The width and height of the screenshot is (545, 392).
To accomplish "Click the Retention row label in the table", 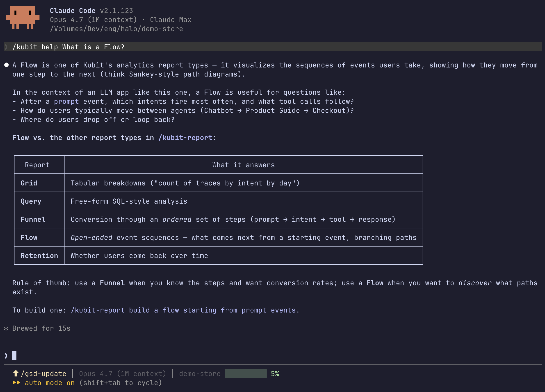I will (x=39, y=256).
